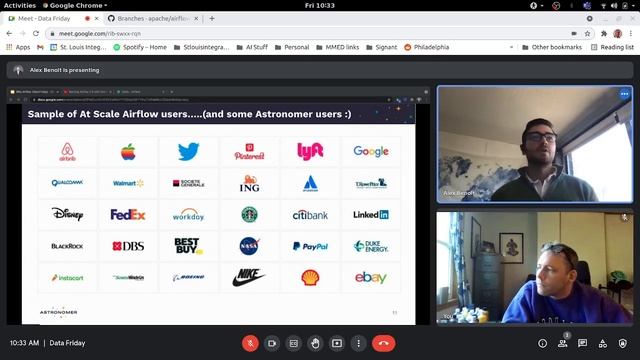Image resolution: width=640 pixels, height=360 pixels.
Task: Close the Branches apache/airflow tab
Action: point(196,18)
